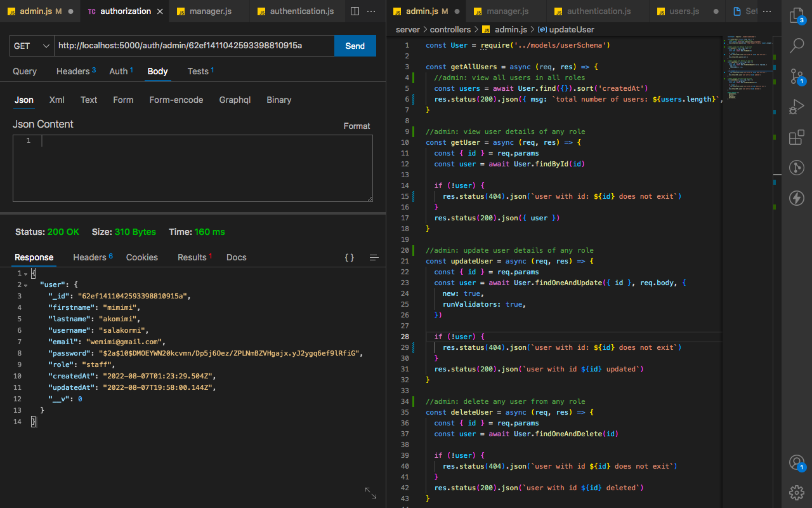812x508 pixels.
Task: Close the authorization tab
Action: (x=159, y=11)
